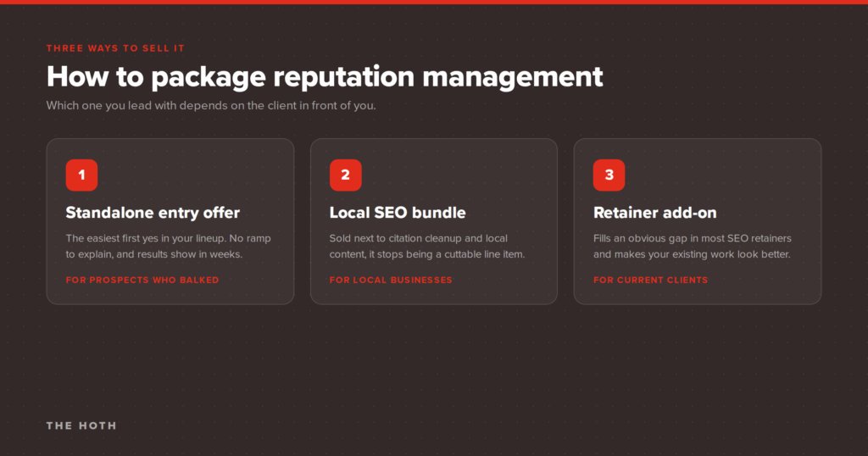Viewport: 868px width, 456px height.
Task: Click description 'Fills an obvious gap in most SEO'
Action: [693, 247]
